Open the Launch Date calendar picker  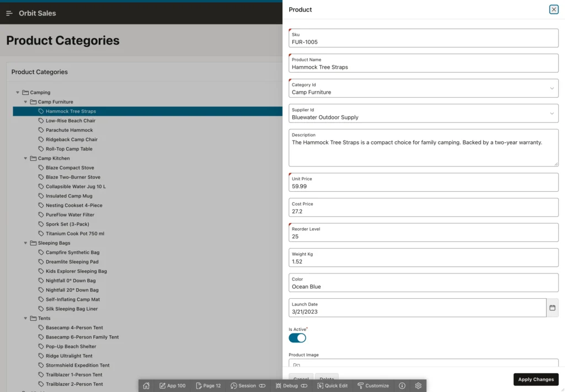click(552, 308)
